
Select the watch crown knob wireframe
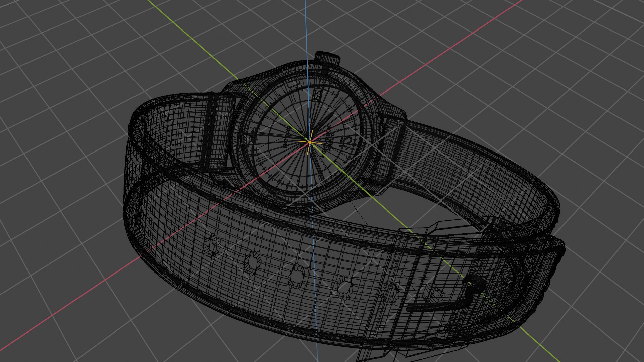[328, 58]
